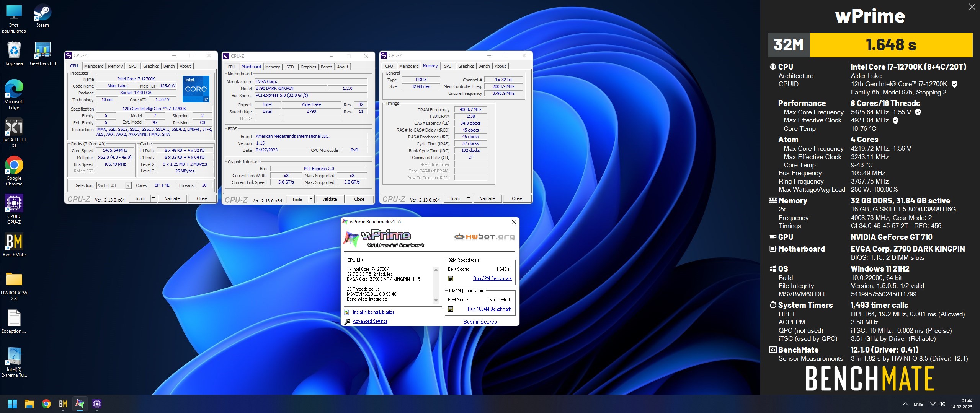Open Memory tab in Mainboard CPU-Z window
Image resolution: width=980 pixels, height=413 pixels.
coord(273,67)
